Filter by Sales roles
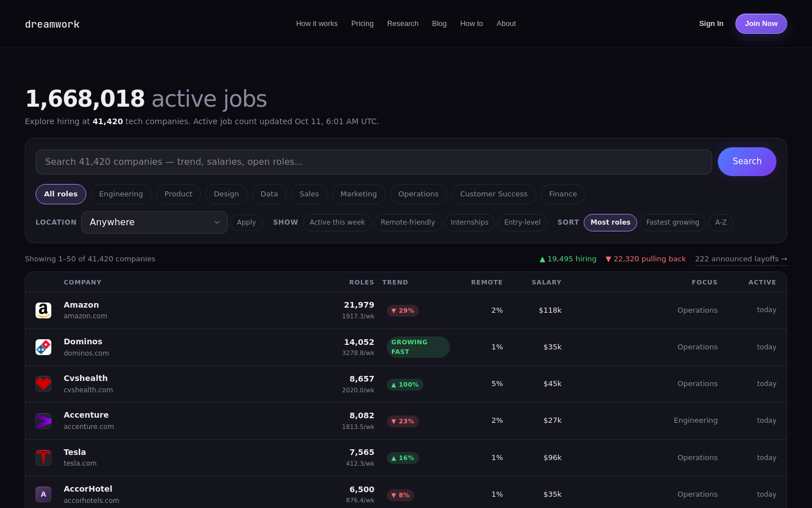Image resolution: width=812 pixels, height=508 pixels. click(x=309, y=194)
